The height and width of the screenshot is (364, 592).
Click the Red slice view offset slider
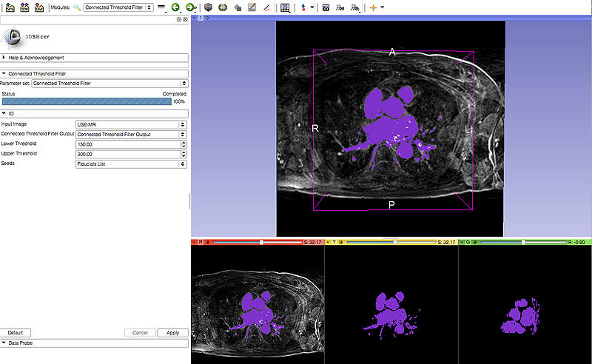260,242
